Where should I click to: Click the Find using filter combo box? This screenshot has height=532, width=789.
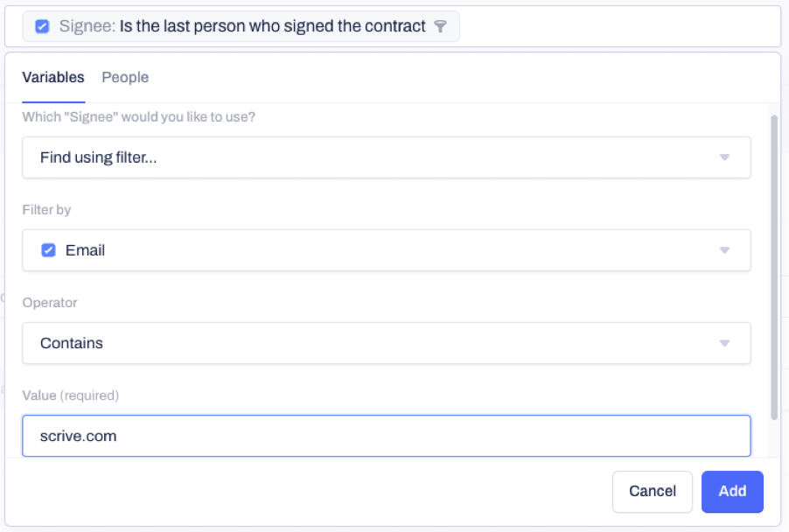tap(387, 157)
